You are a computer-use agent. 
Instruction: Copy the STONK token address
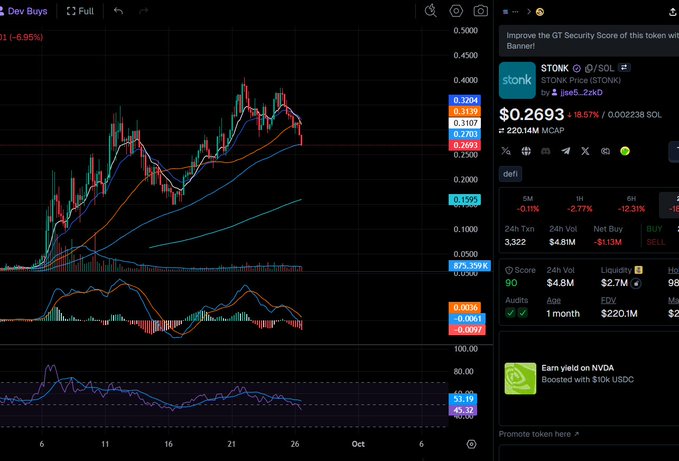tap(588, 68)
